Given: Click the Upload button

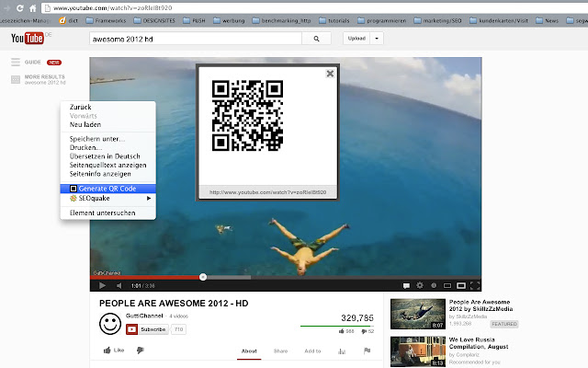Looking at the screenshot, I should tap(356, 39).
